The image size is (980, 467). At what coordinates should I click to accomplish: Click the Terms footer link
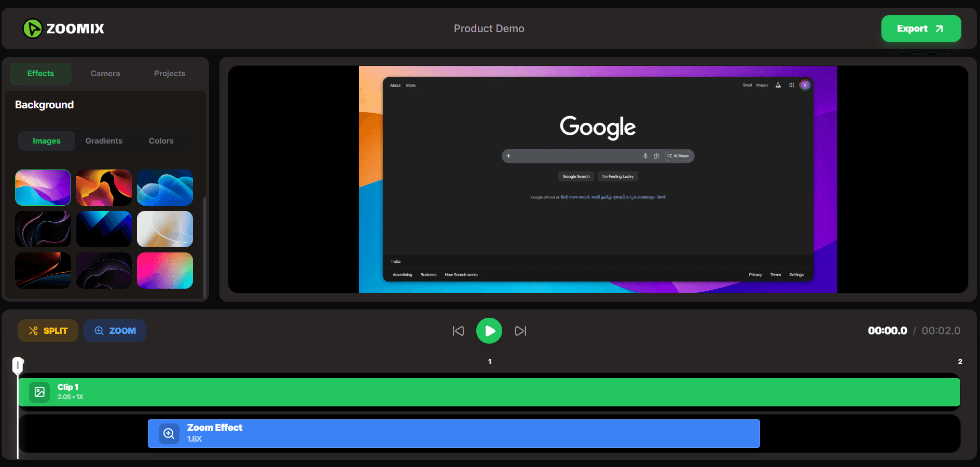click(x=776, y=275)
